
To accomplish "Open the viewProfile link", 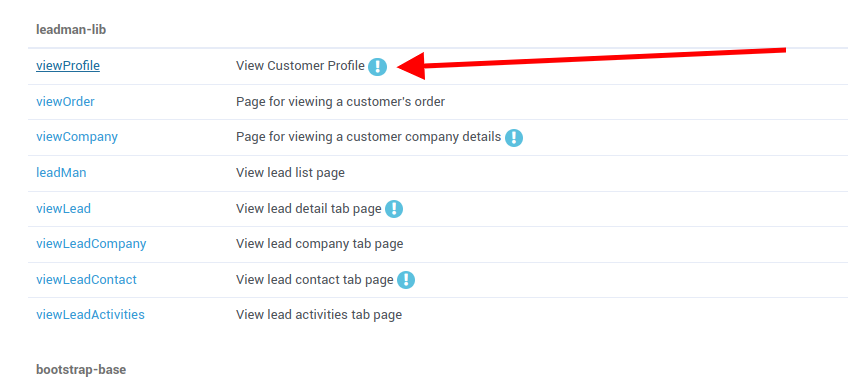I will click(x=68, y=66).
